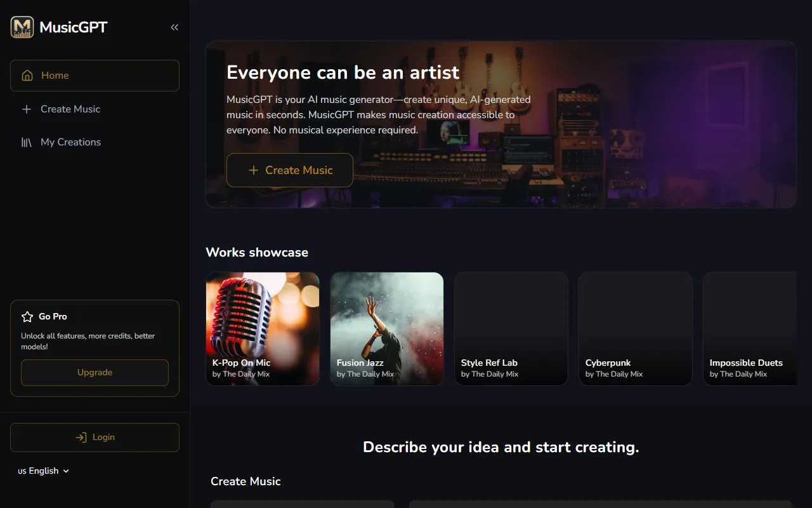Click the MusicGPT logo icon
This screenshot has width=812, height=508.
(x=22, y=27)
